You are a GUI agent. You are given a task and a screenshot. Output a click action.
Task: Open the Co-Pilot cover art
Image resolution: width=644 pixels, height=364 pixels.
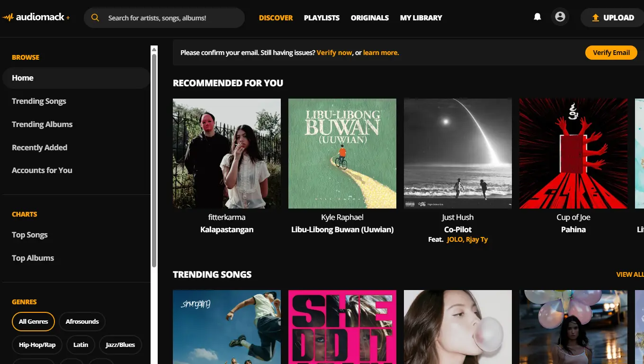pos(458,154)
